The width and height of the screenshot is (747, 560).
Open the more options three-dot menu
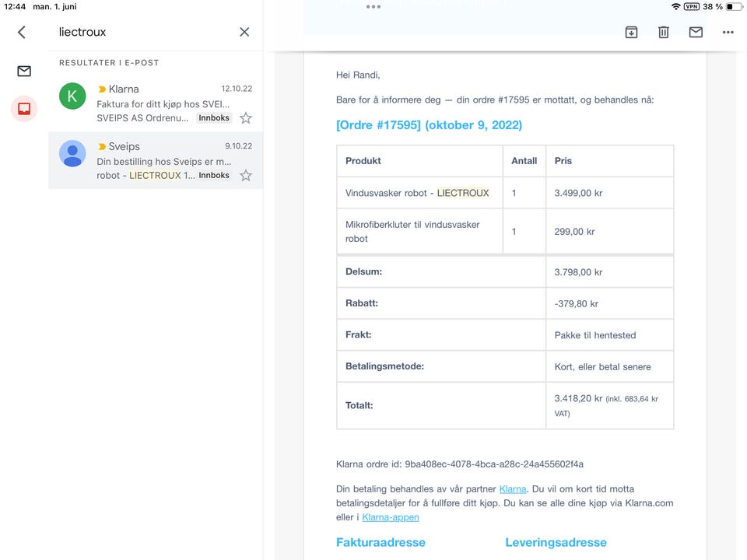pyautogui.click(x=728, y=33)
